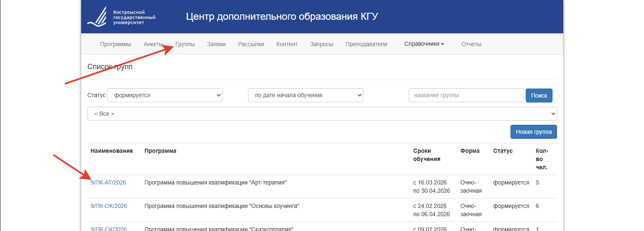
Task: Expand the sort dropdown по дате начала обучения
Action: (305, 95)
